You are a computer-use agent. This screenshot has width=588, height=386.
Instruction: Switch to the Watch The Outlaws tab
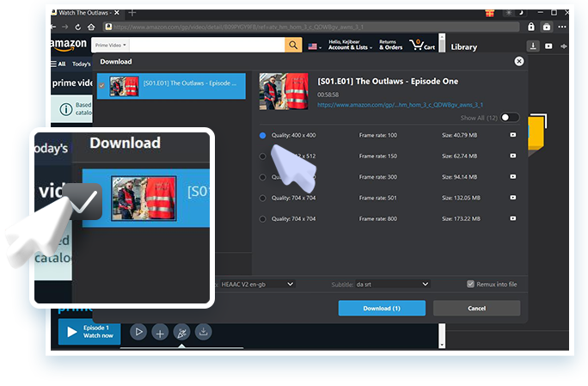85,13
